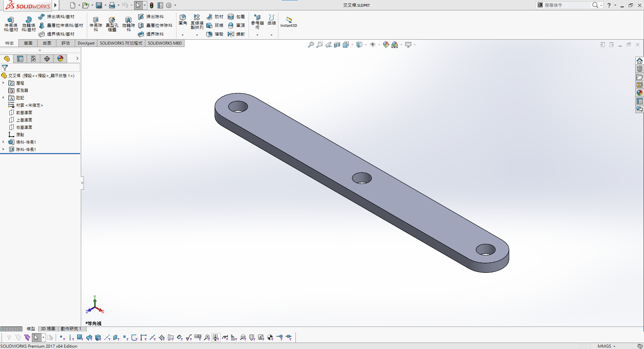This screenshot has height=349, width=644.
Task: Select the Revolved Cut (旋轉除料) tool
Action: [x=128, y=24]
